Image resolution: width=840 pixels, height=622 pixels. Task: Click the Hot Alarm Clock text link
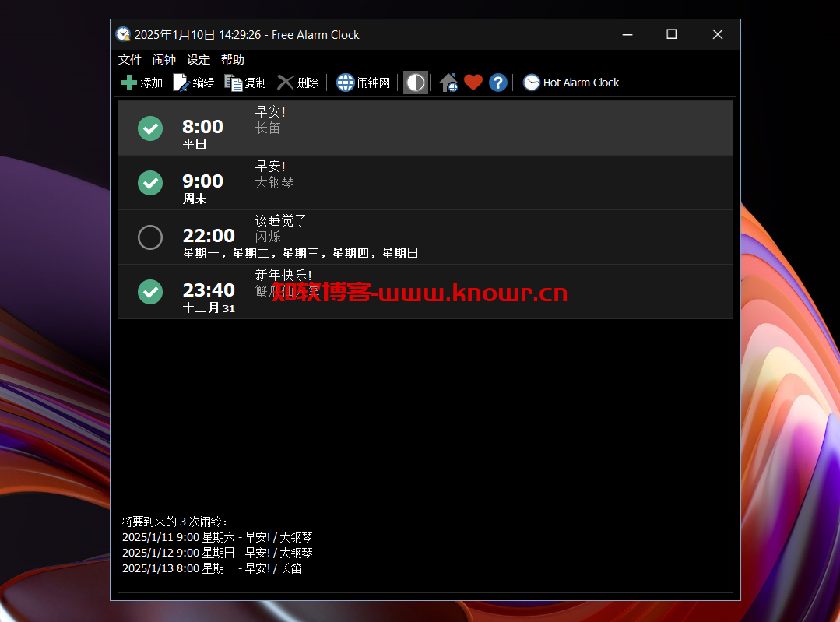[581, 83]
